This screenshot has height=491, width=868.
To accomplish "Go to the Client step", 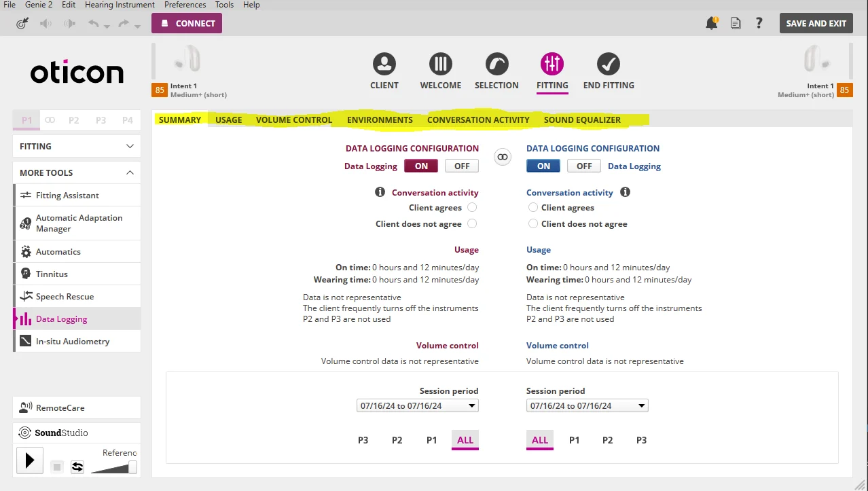I will tap(384, 71).
